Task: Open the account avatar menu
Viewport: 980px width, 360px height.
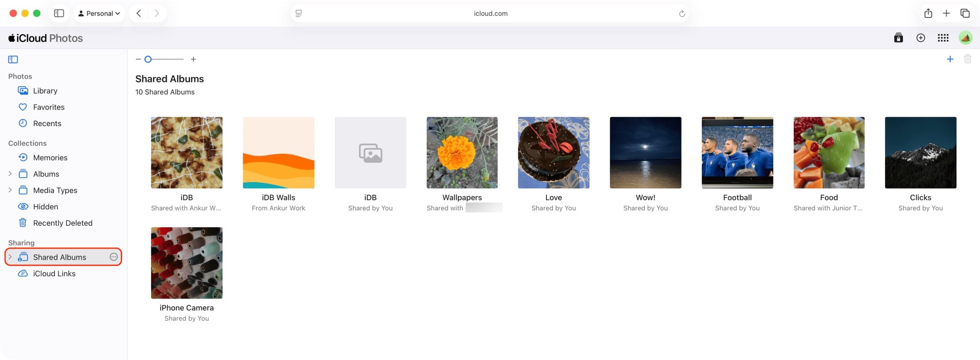Action: [965, 38]
